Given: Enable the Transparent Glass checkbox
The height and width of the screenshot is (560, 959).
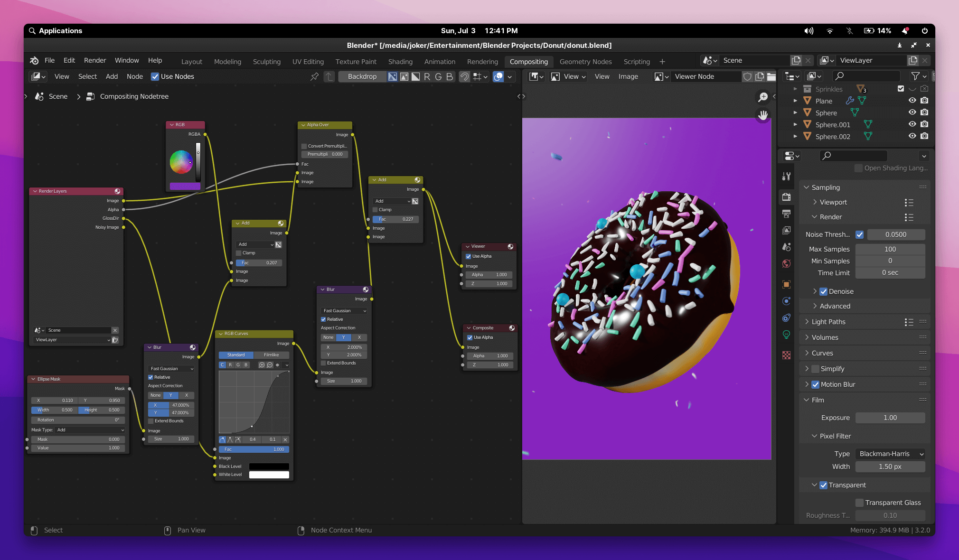Looking at the screenshot, I should [x=859, y=503].
